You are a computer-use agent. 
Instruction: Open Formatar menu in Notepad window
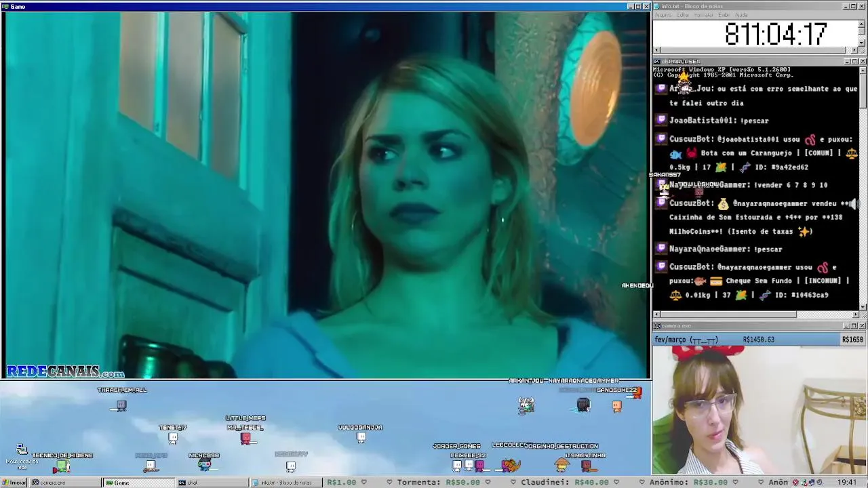click(704, 15)
